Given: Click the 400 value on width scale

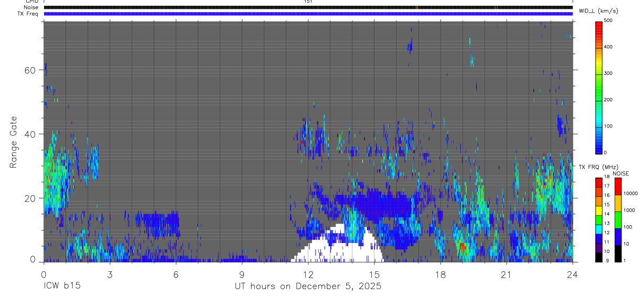Looking at the screenshot, I should pyautogui.click(x=609, y=47).
